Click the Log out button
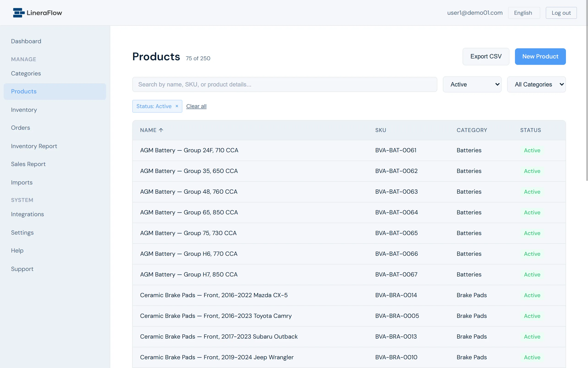Image resolution: width=588 pixels, height=368 pixels. click(561, 13)
